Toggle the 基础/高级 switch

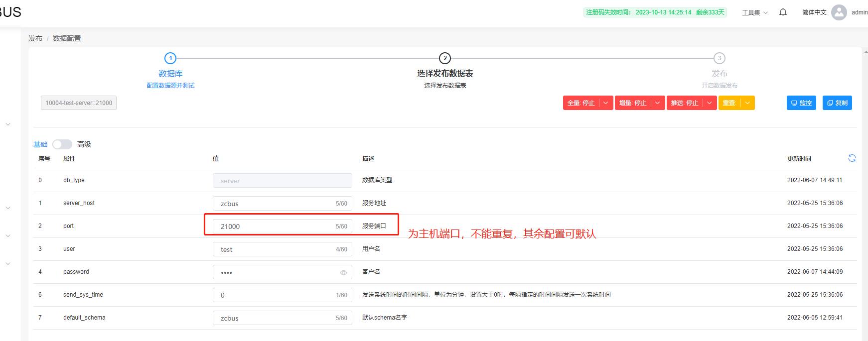[x=62, y=144]
